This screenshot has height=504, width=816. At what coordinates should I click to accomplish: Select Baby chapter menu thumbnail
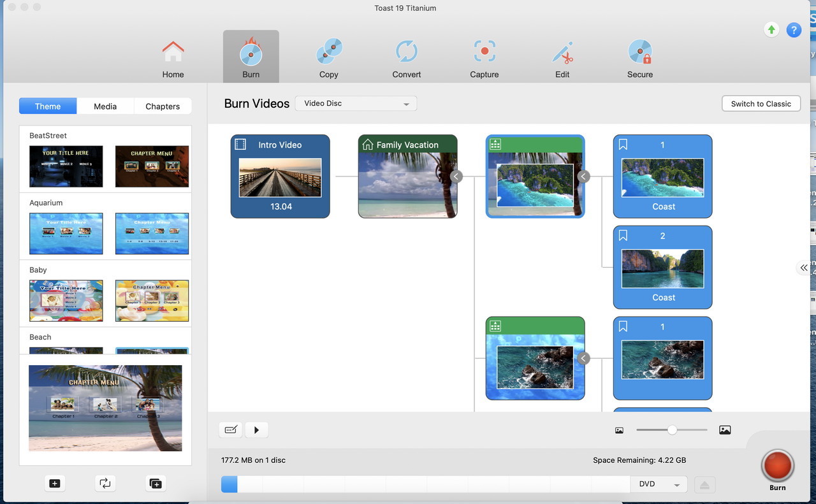(152, 301)
